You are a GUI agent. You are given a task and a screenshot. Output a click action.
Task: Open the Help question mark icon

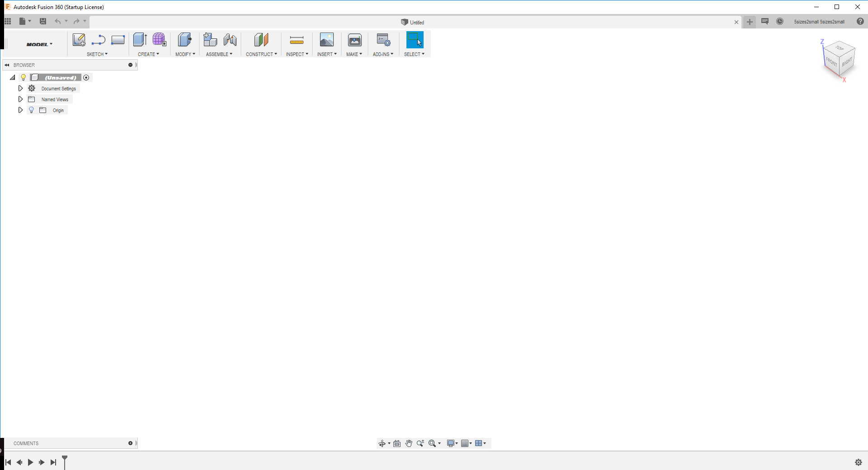[x=860, y=21]
